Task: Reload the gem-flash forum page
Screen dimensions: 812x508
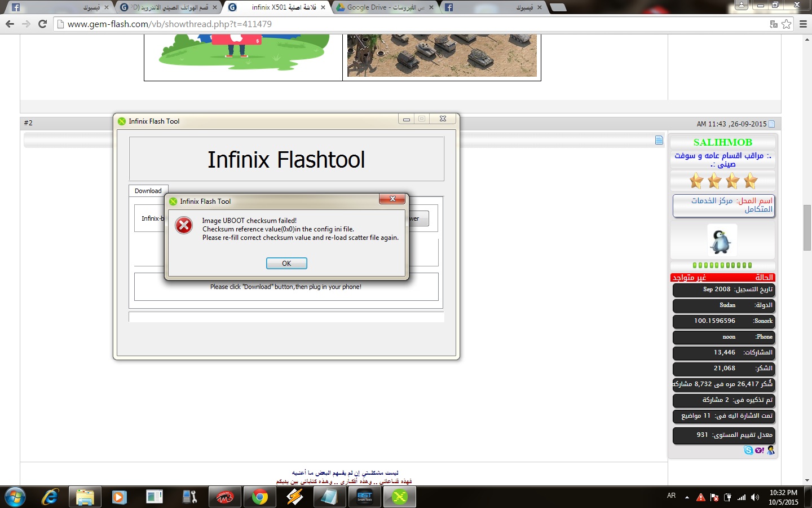Action: point(42,24)
